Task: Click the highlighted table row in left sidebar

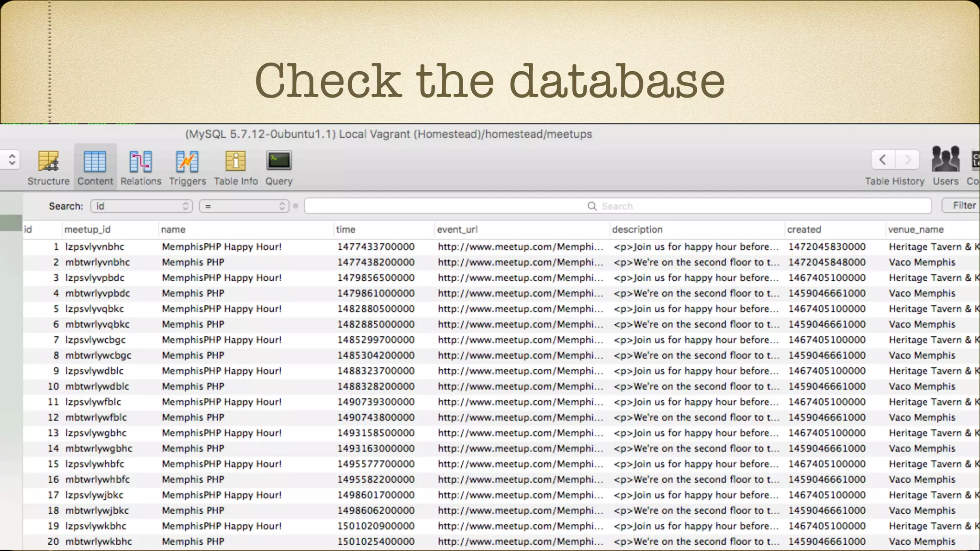Action: (x=11, y=223)
